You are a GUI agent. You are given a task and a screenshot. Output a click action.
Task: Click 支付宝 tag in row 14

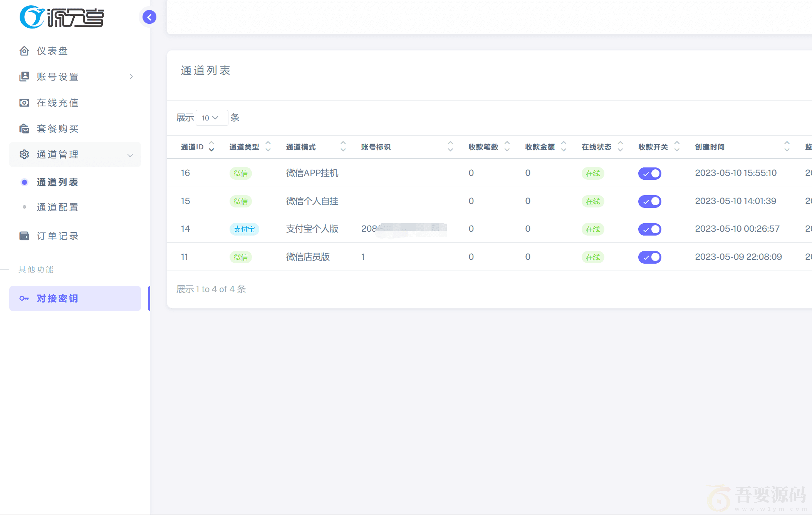pyautogui.click(x=244, y=229)
